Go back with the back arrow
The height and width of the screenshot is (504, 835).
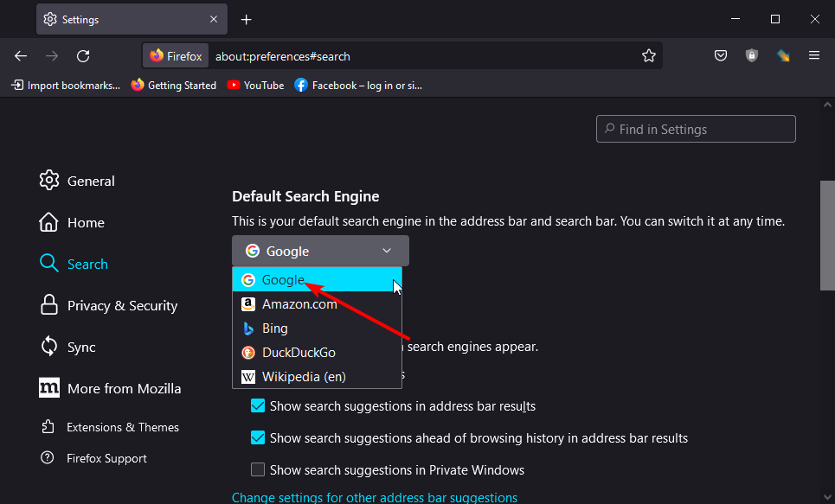pos(21,56)
